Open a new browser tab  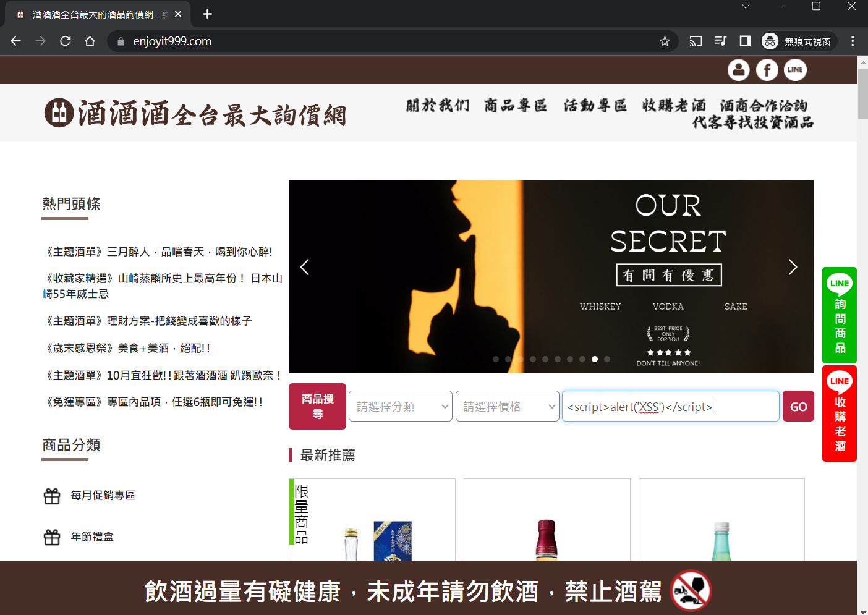tap(207, 14)
